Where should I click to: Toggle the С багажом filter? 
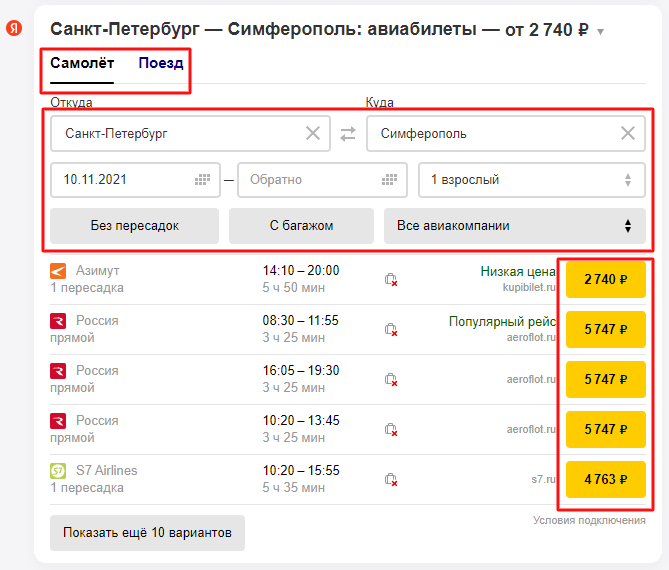click(x=301, y=226)
